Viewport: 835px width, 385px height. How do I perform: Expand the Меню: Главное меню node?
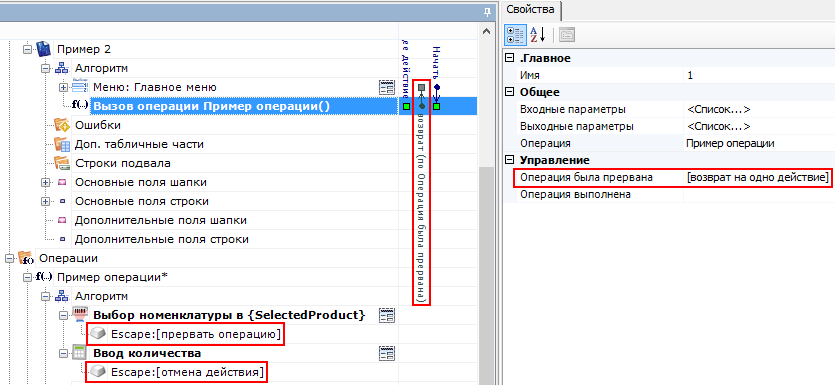pyautogui.click(x=64, y=87)
